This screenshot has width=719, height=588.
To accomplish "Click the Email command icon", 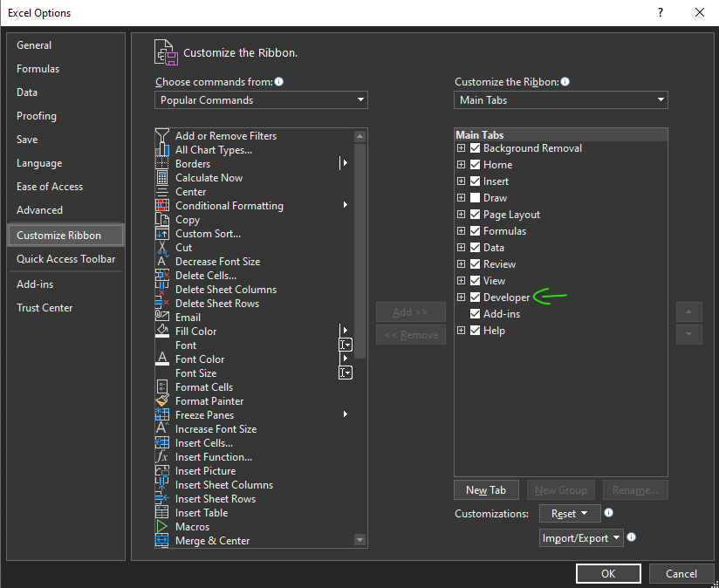I will 162,318.
